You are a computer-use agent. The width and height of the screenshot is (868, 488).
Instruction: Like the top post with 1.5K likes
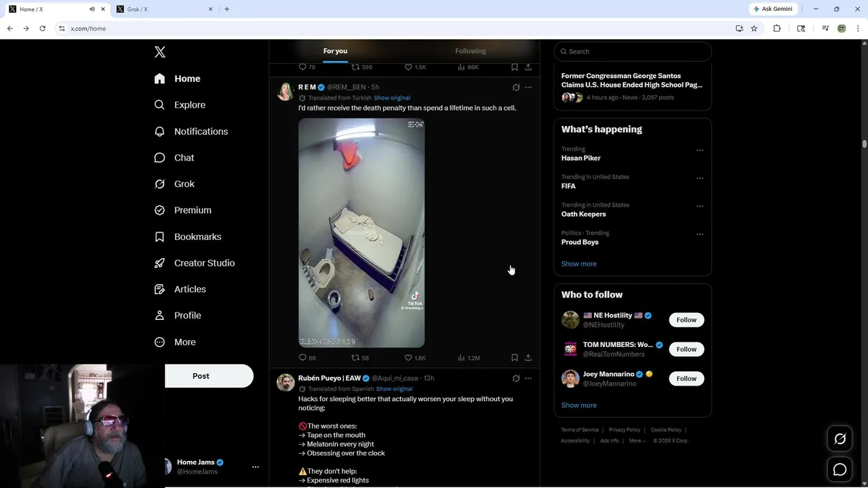(x=415, y=67)
